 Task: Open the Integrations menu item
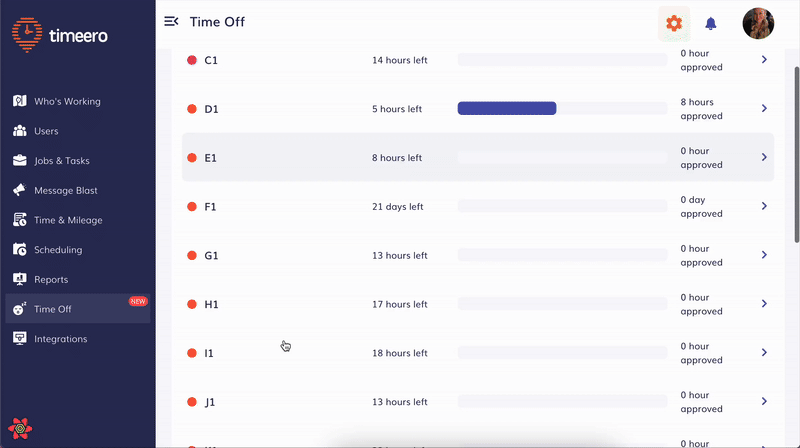click(60, 339)
